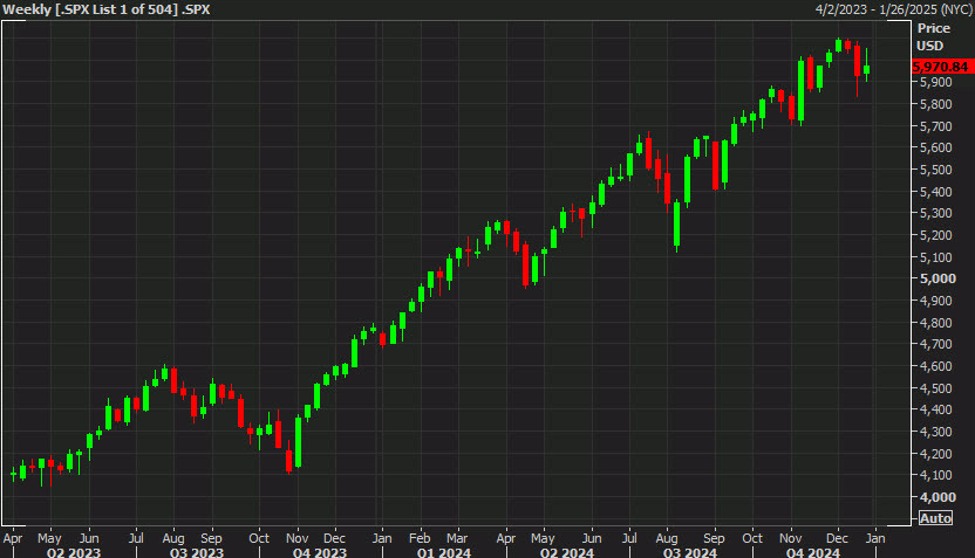Click the Q4 2023 quarter label
Image resolution: width=975 pixels, height=558 pixels.
click(320, 551)
